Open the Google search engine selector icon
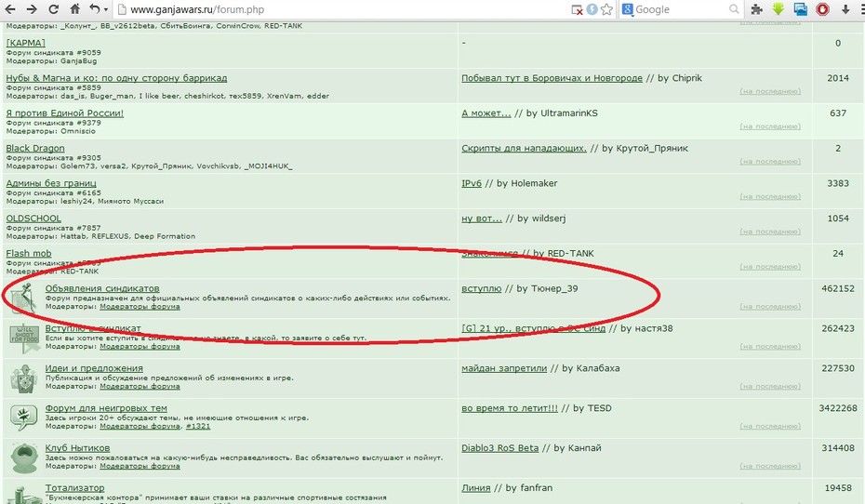Image resolution: width=865 pixels, height=504 pixels. [627, 9]
